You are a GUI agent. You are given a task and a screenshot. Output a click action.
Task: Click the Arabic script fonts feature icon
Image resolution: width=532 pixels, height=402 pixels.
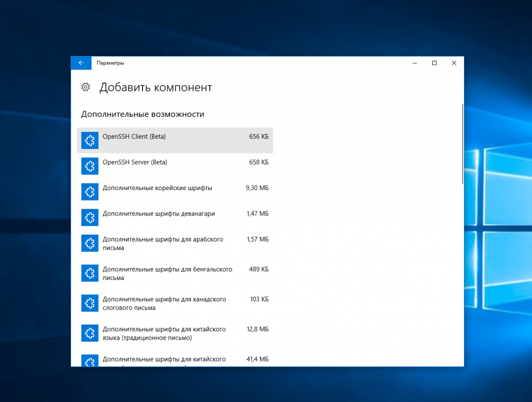tap(89, 243)
